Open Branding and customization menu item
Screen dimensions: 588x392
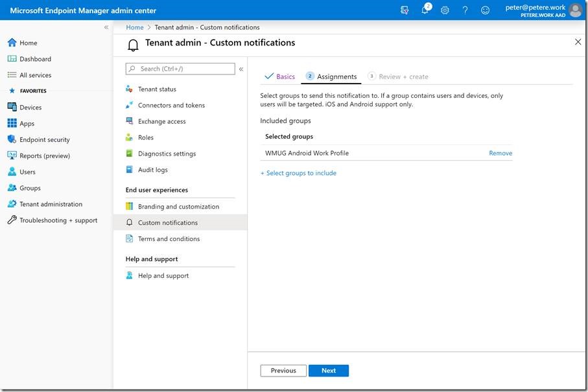(x=178, y=207)
